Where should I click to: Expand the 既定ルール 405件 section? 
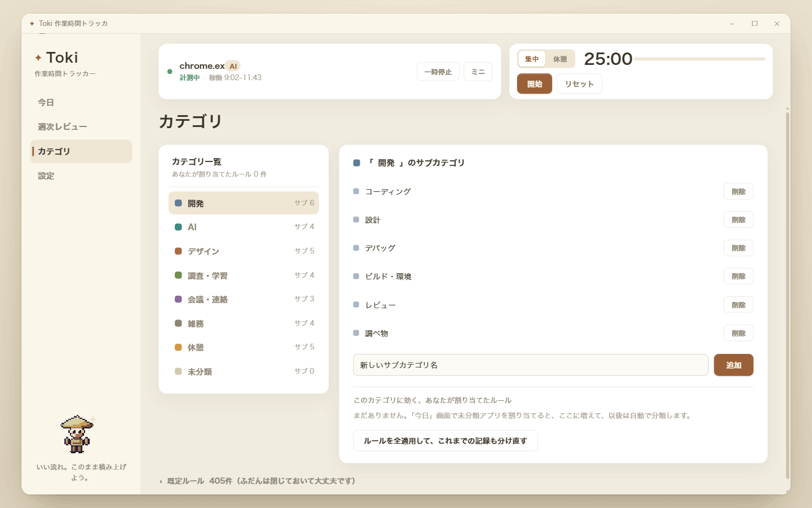258,481
